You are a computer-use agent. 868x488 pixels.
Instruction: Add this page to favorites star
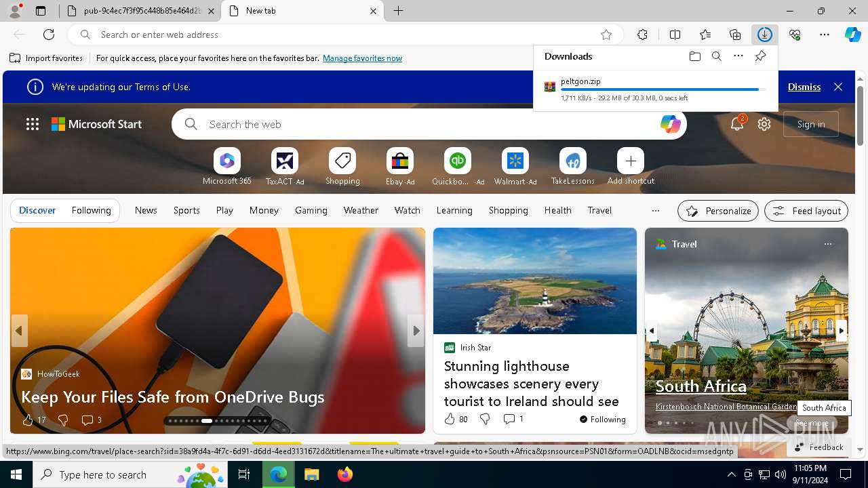tap(606, 35)
